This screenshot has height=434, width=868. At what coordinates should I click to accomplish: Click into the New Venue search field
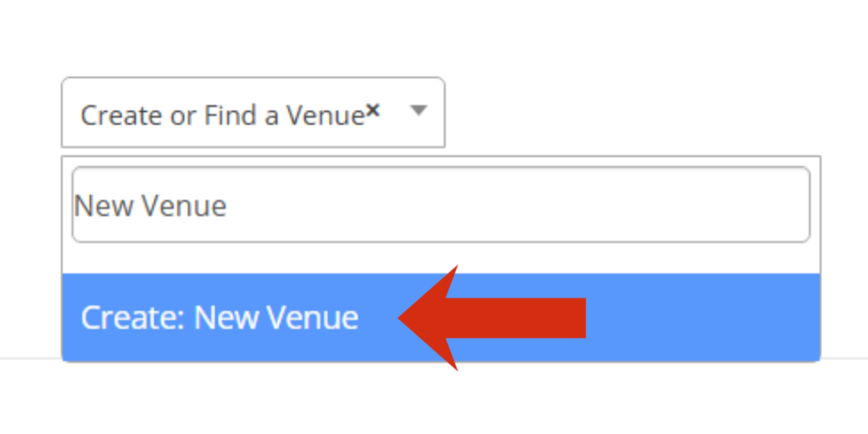[441, 204]
